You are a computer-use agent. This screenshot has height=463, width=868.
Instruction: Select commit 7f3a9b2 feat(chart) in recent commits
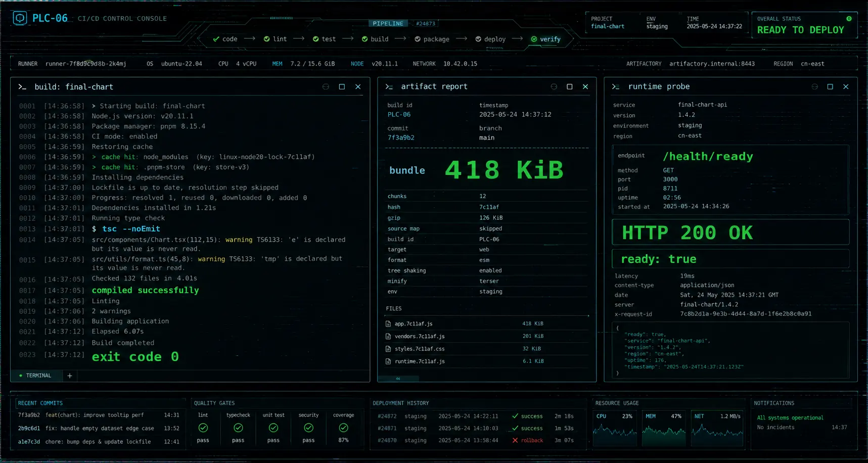[x=99, y=415]
